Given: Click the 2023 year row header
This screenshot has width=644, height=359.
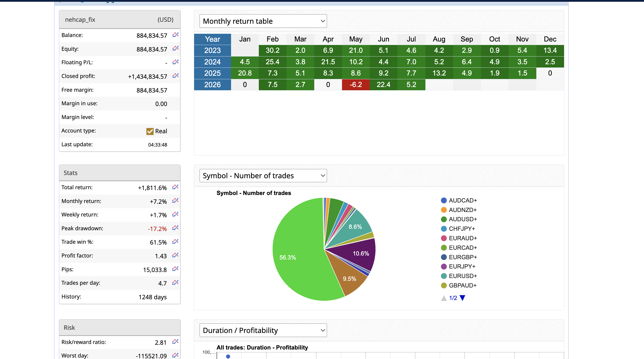Looking at the screenshot, I should point(213,50).
